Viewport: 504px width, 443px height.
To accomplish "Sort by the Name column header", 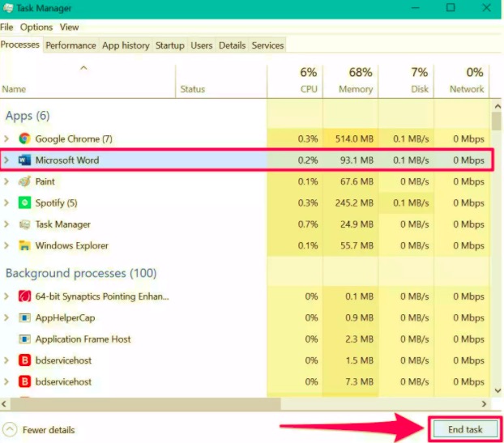I will (88, 81).
